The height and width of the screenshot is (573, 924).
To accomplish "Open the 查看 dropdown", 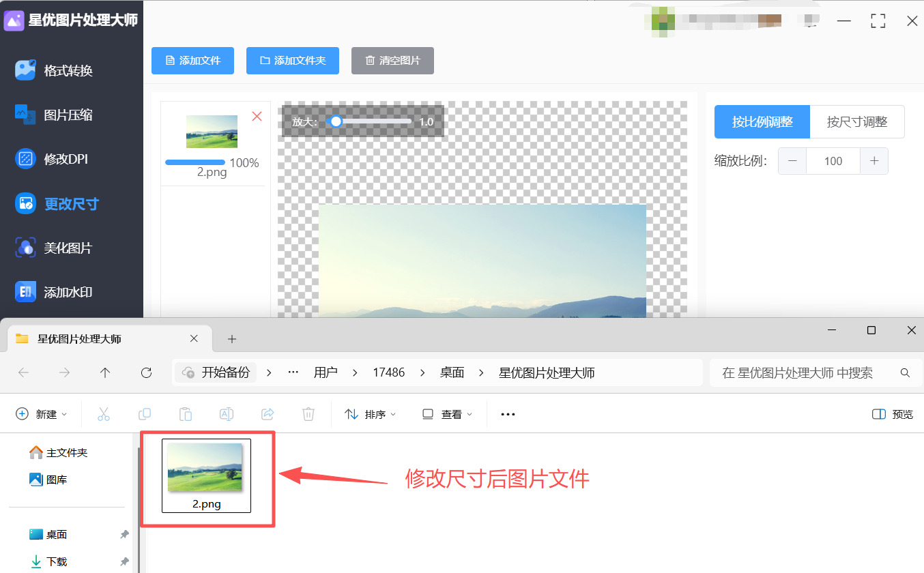I will point(446,413).
